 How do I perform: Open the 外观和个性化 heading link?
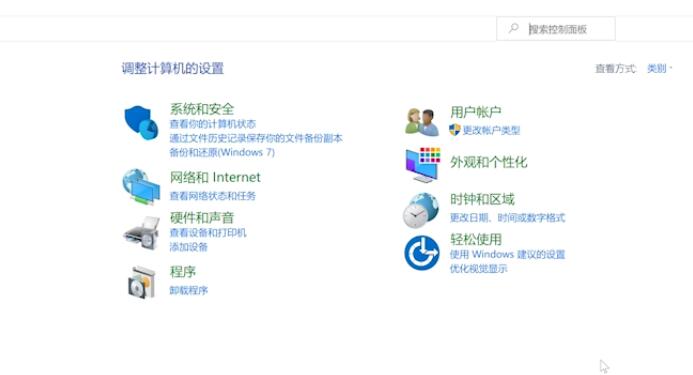(x=488, y=162)
